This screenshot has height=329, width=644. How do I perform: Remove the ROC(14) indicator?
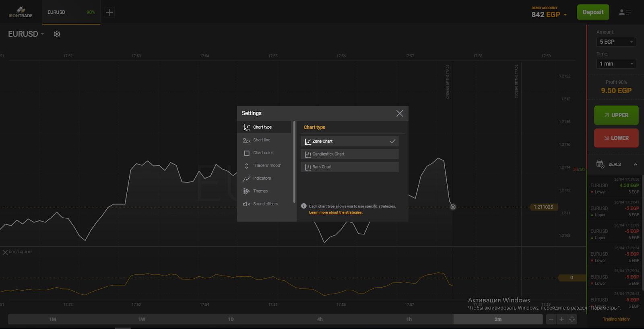click(x=5, y=253)
